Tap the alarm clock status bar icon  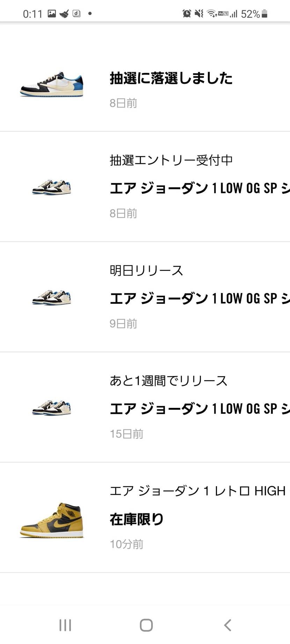click(186, 13)
